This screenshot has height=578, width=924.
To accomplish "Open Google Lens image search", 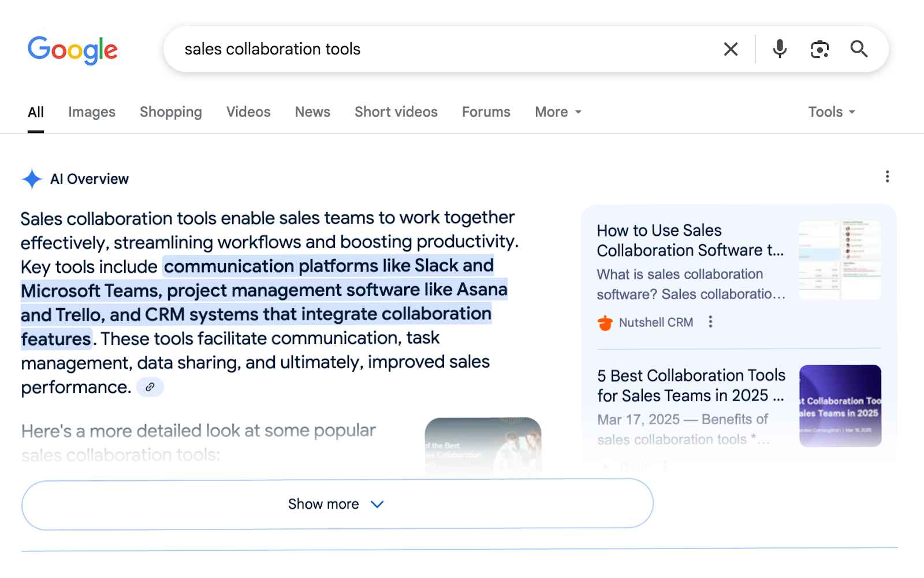I will 820,50.
